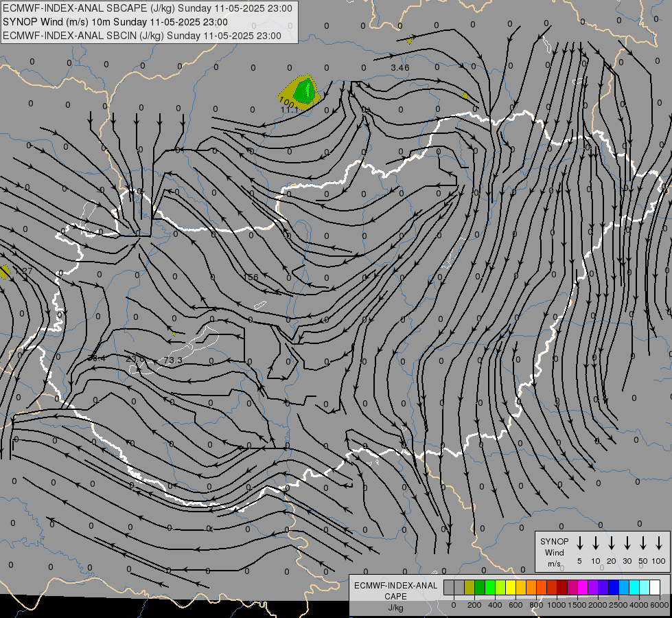Click the 6000 tick label on the CAPE scale
Viewport: 672px width, 618px height.
[x=659, y=605]
